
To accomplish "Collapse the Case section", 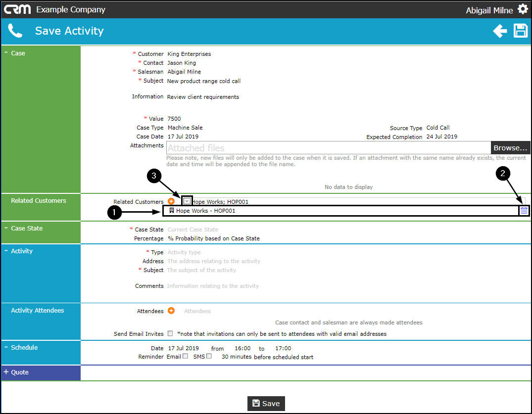I will coord(6,53).
